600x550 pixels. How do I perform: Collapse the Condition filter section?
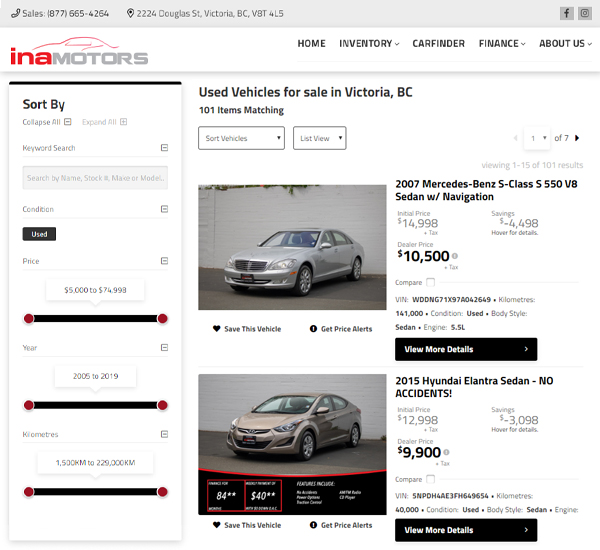(x=164, y=209)
